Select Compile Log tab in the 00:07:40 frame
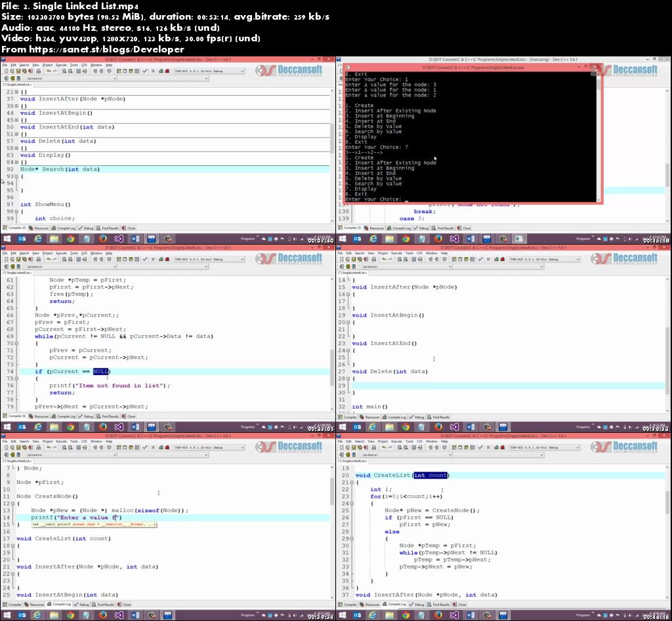Viewport: 672px width, 621px height. (64, 228)
